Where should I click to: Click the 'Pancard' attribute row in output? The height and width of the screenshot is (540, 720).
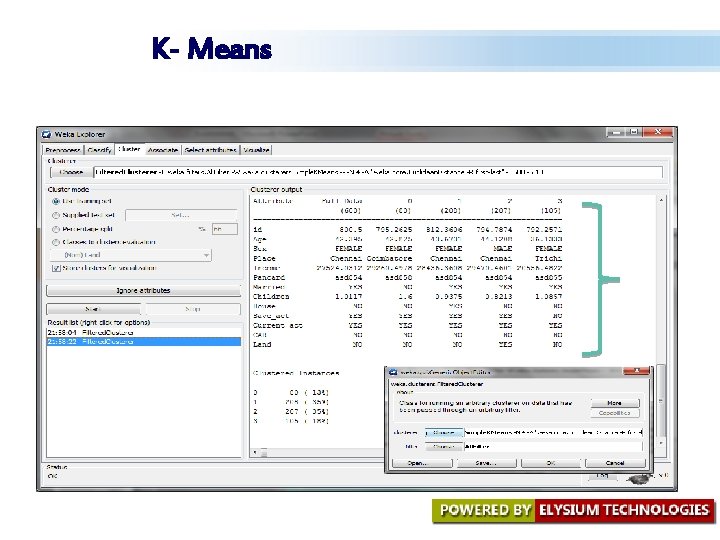407,278
